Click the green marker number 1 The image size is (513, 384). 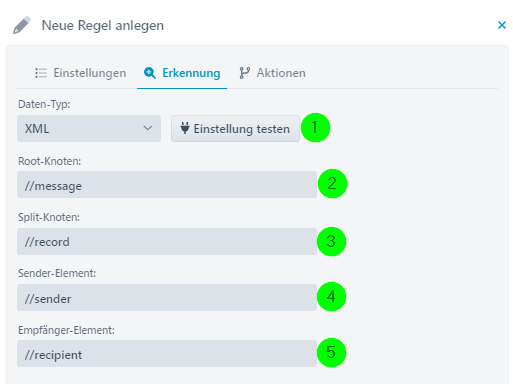(x=315, y=128)
